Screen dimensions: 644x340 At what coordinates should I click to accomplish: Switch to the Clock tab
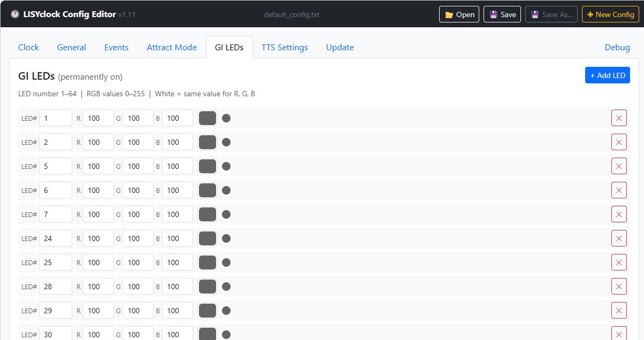click(28, 47)
